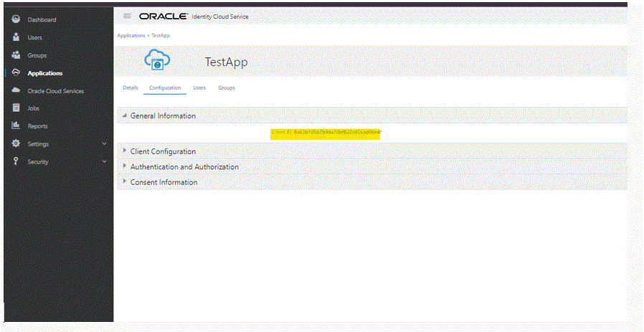Switch to the Details tab

(130, 88)
